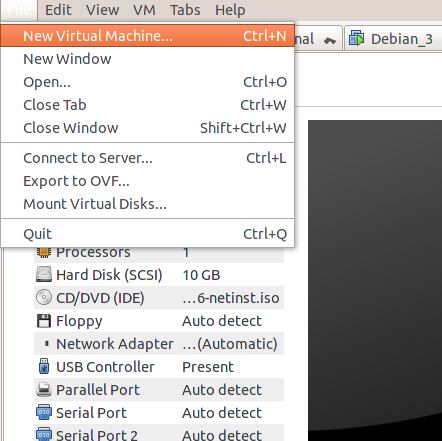
Task: Click the Parallel Port printer icon
Action: [x=44, y=389]
